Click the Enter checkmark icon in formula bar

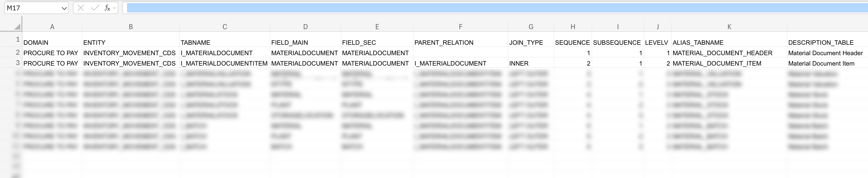(95, 8)
